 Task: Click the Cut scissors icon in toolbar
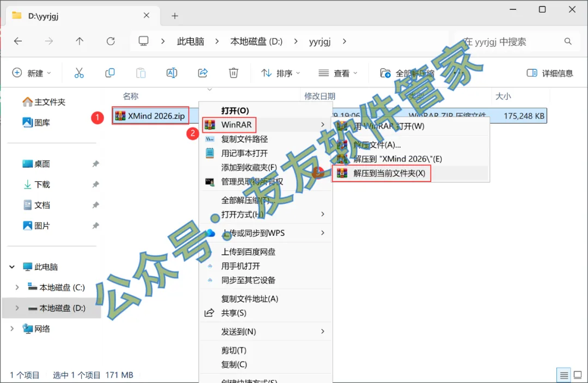[x=79, y=73]
